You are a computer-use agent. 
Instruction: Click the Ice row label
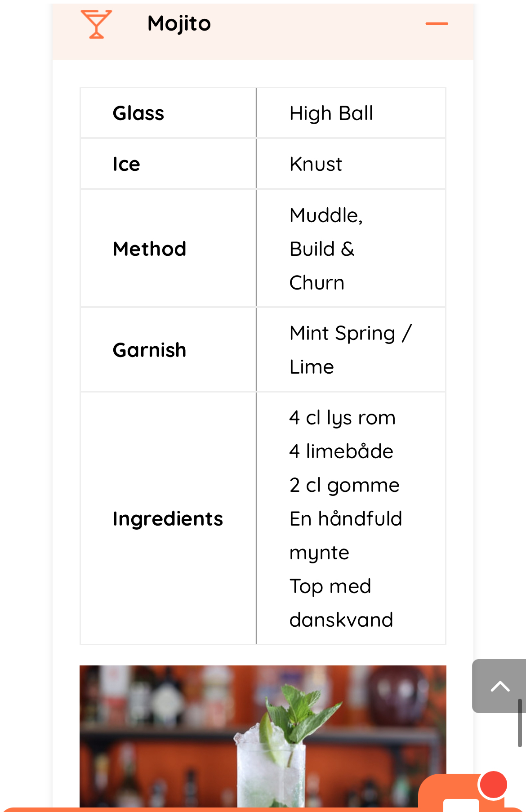coord(126,164)
